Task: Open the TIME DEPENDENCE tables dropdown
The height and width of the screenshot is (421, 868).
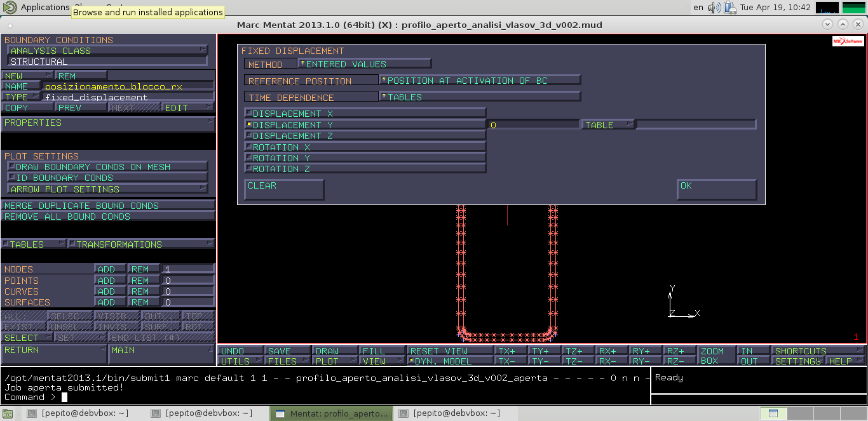Action: tap(480, 97)
